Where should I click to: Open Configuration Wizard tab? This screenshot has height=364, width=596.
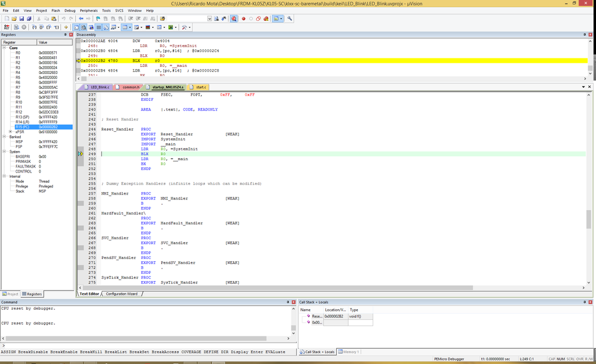tap(122, 294)
